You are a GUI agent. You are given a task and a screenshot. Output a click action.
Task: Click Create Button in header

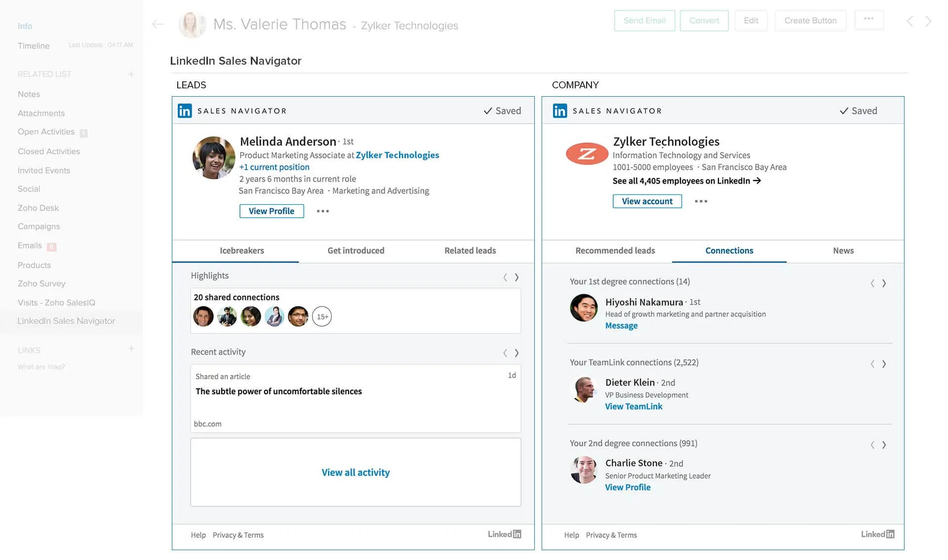[x=810, y=21]
